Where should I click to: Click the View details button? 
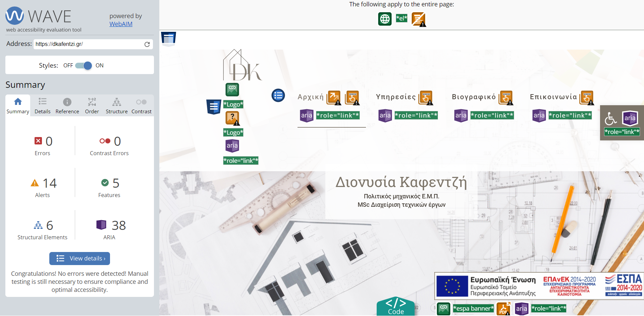coord(79,258)
